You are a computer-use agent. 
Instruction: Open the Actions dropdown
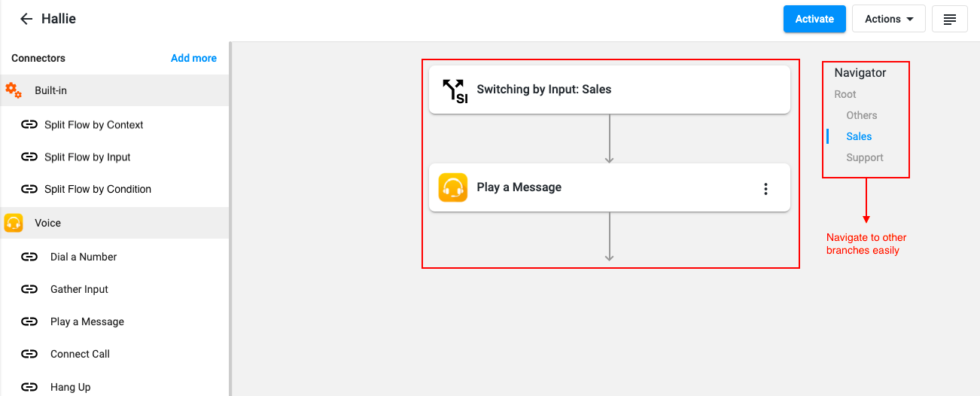(x=889, y=19)
